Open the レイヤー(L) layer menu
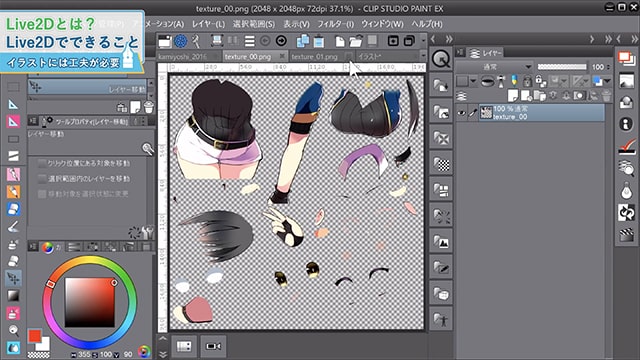The width and height of the screenshot is (640, 360). tap(208, 24)
